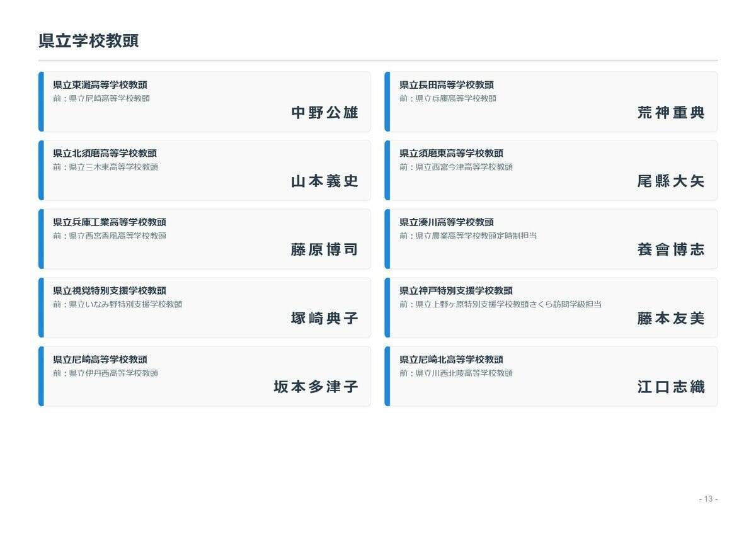Image resolution: width=756 pixels, height=534 pixels.
Task: Click the blue accent bar on 荒神重典's card
Action: click(x=388, y=101)
